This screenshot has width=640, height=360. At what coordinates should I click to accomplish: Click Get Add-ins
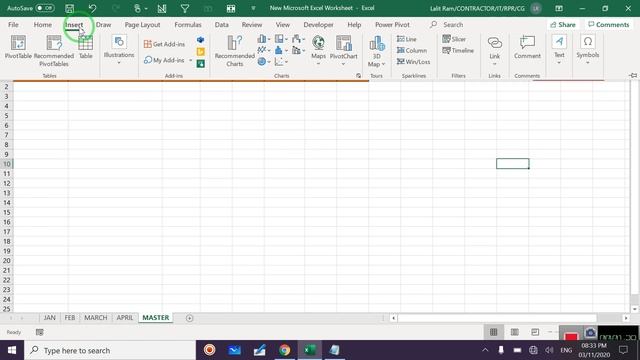(x=164, y=44)
